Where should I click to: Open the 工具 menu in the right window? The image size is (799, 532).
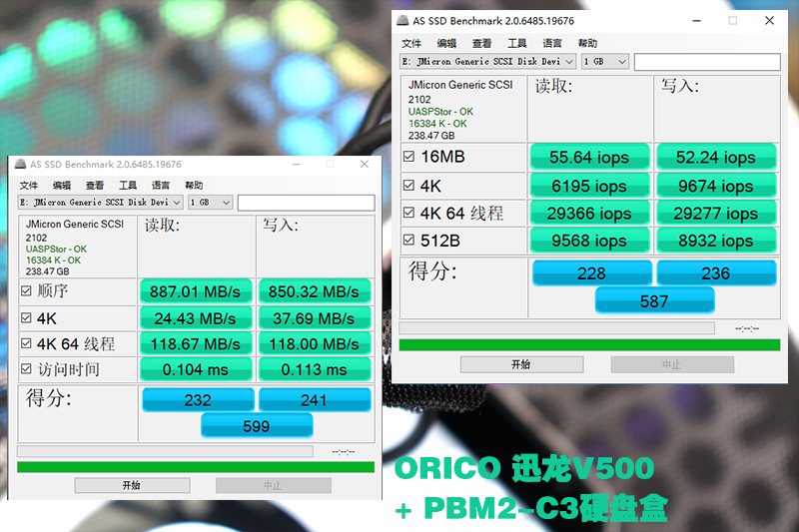[516, 43]
